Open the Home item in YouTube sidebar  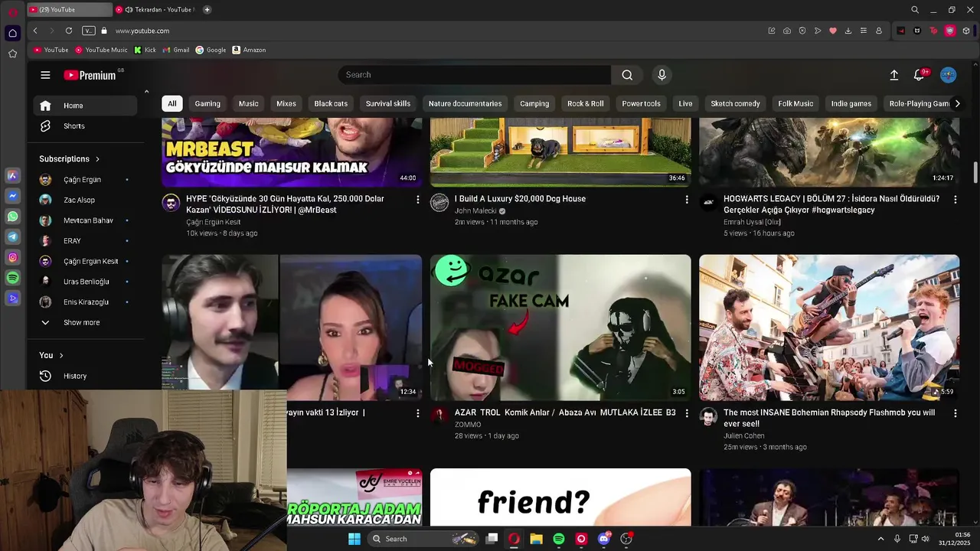tap(86, 106)
